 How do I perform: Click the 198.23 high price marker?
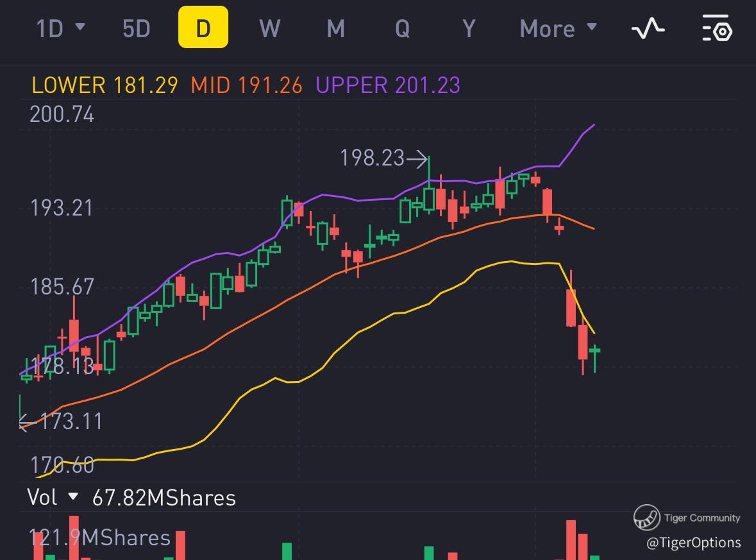(383, 158)
